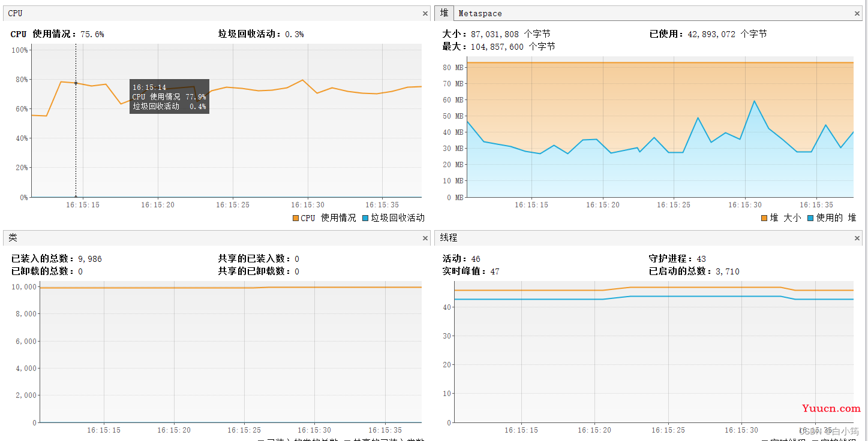The height and width of the screenshot is (441, 868).
Task: Click the orange CPU 使用情况 legend swatch
Action: [295, 218]
